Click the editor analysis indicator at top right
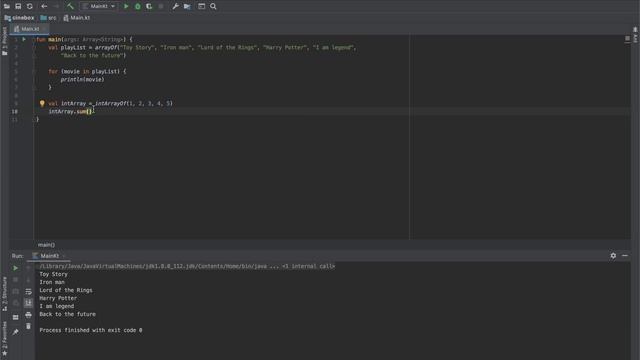 (627, 38)
